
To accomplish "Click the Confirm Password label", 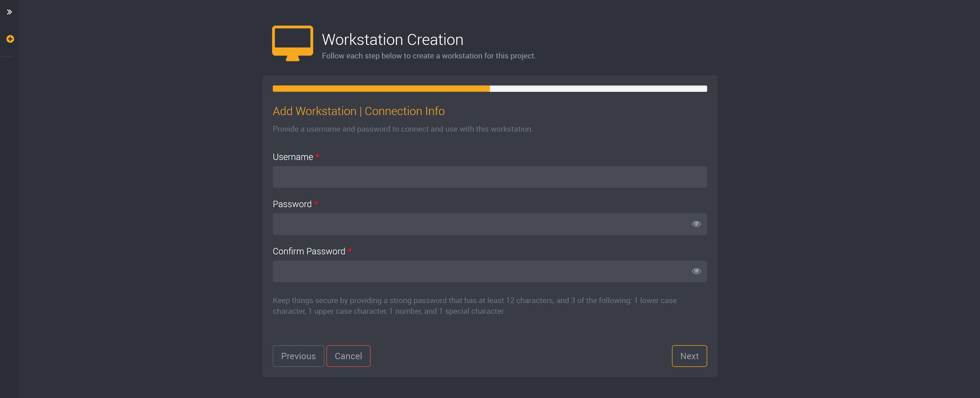I will point(309,251).
